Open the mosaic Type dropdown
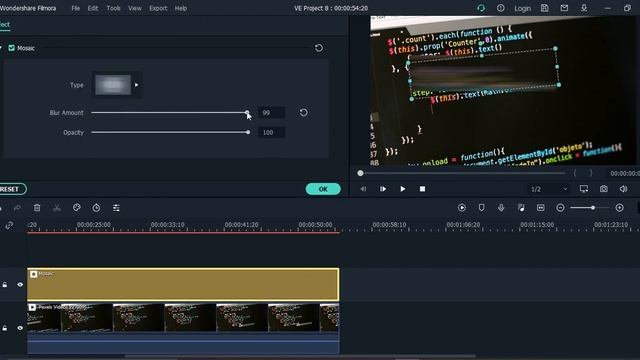Screen dimensions: 640x360 136,85
